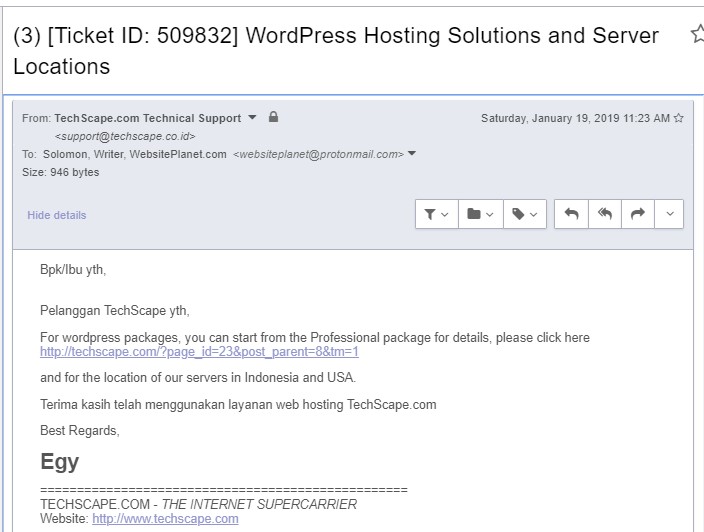Click sender address support@techscape.co.id
704x532 pixels.
(x=125, y=136)
